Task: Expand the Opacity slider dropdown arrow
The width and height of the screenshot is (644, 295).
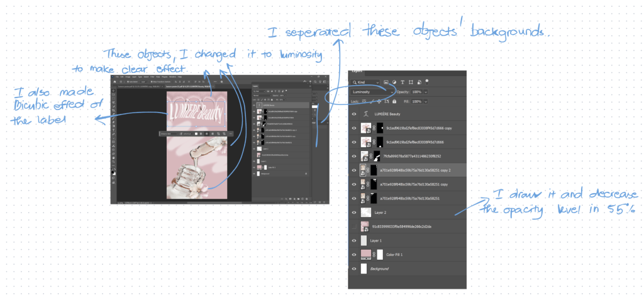Action: pos(426,92)
